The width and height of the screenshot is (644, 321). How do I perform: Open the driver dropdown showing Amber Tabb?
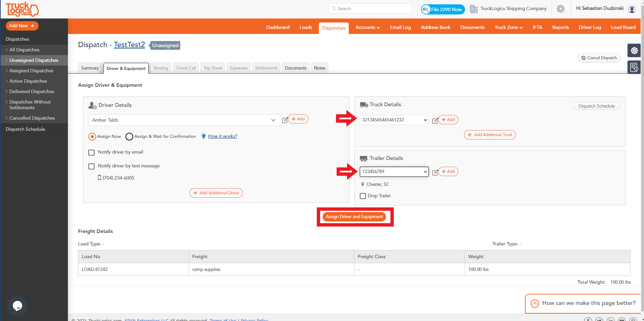pyautogui.click(x=184, y=120)
